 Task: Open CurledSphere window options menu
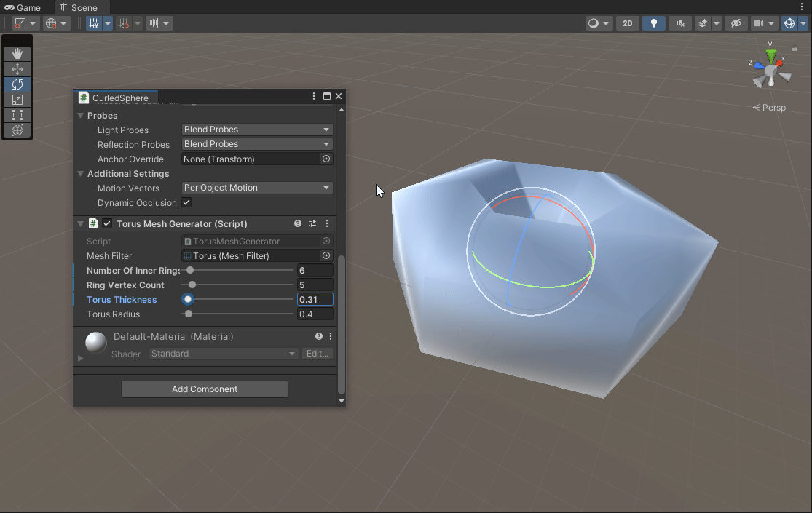pyautogui.click(x=314, y=96)
